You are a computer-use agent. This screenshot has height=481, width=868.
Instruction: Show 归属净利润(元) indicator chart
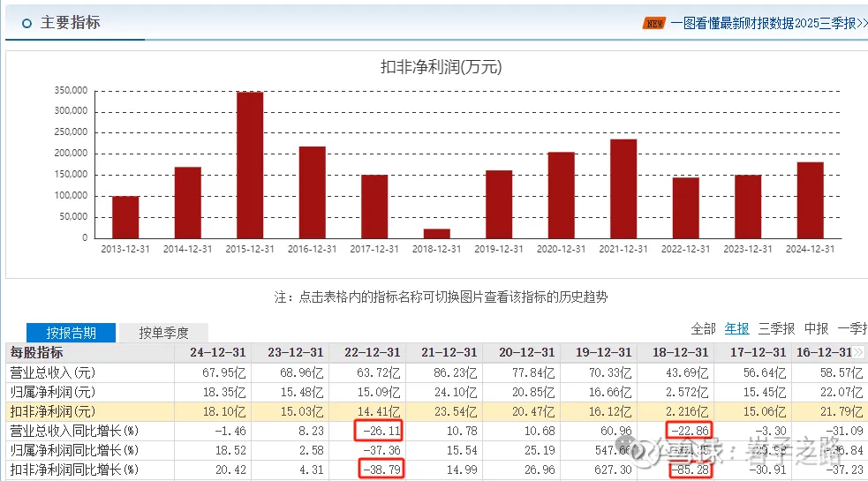pyautogui.click(x=53, y=392)
